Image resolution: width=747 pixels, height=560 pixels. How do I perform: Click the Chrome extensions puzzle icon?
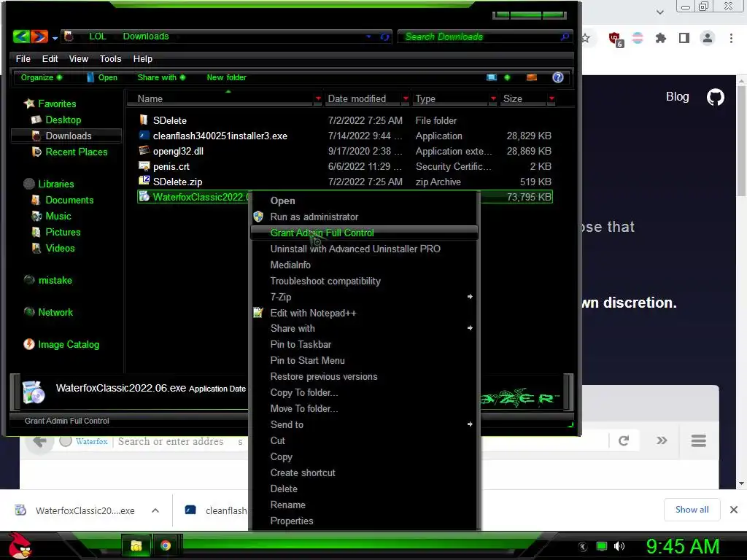[x=660, y=38]
